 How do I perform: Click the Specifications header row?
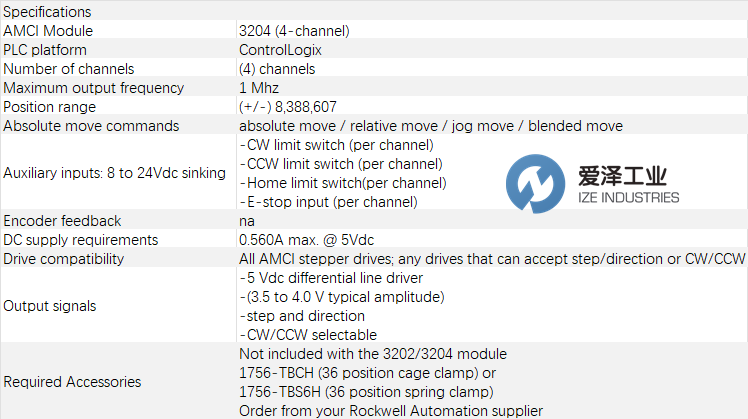[47, 12]
